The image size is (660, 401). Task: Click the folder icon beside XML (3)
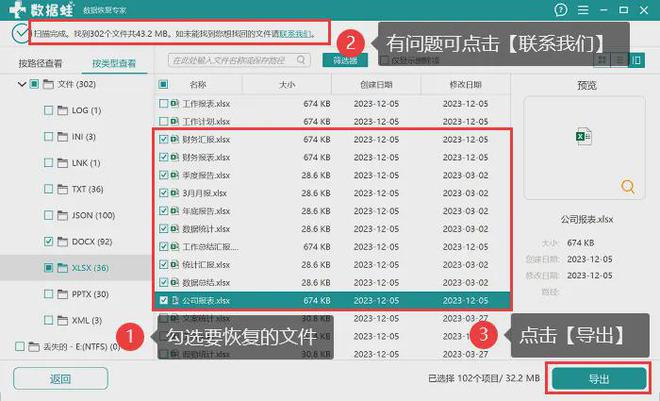pyautogui.click(x=62, y=320)
